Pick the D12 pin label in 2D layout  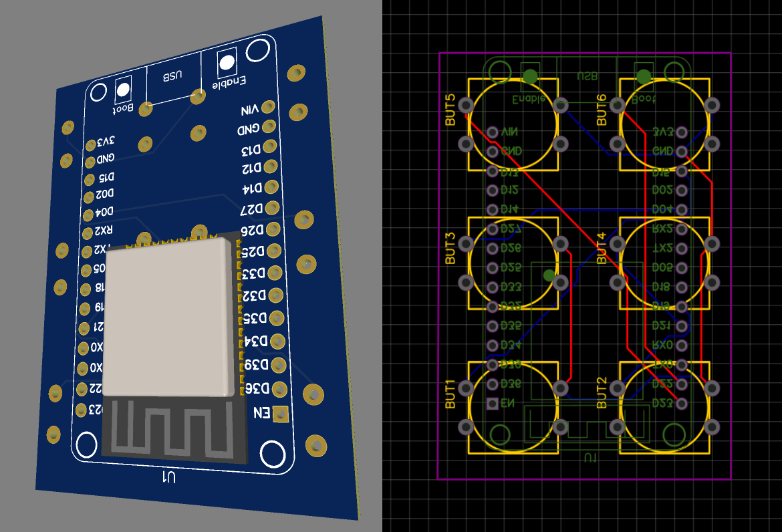pos(509,190)
